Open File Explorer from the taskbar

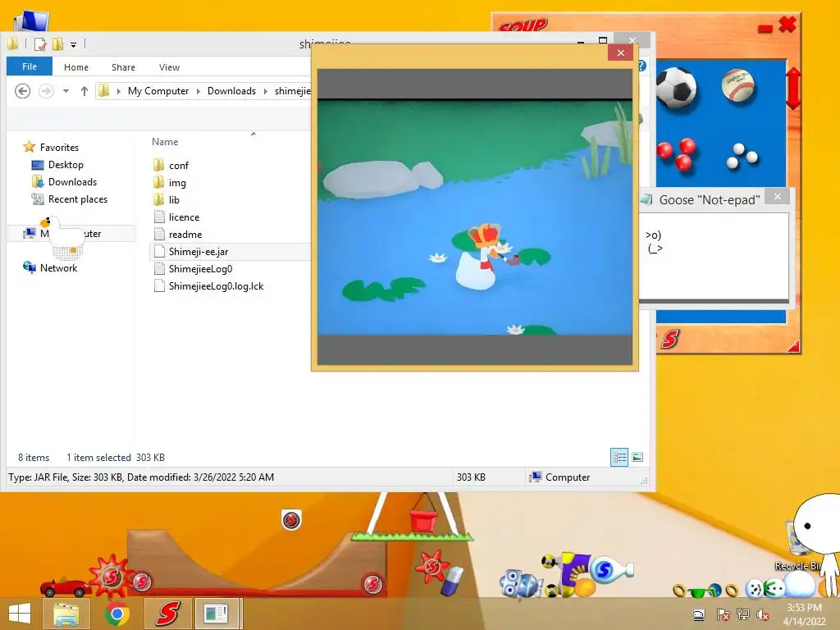tap(66, 614)
